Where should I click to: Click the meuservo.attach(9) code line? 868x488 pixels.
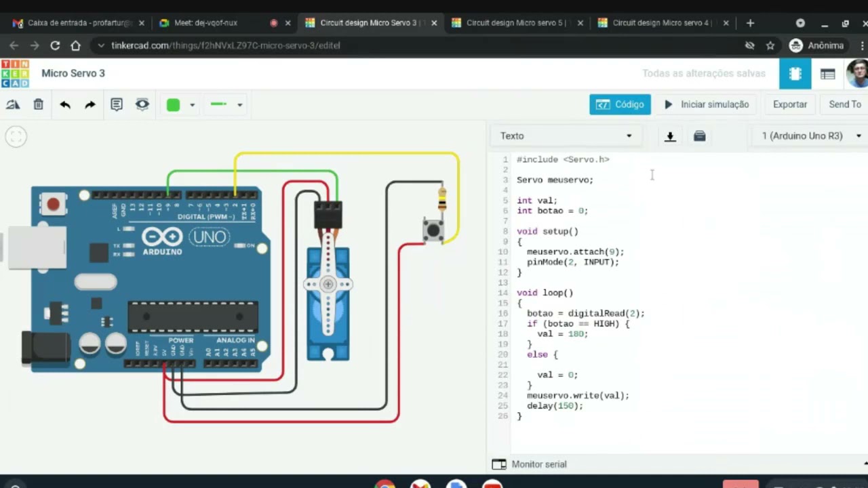click(x=575, y=251)
